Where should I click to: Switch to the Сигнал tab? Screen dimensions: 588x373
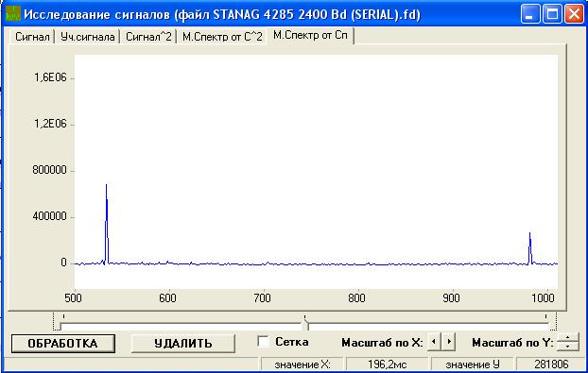click(x=32, y=37)
